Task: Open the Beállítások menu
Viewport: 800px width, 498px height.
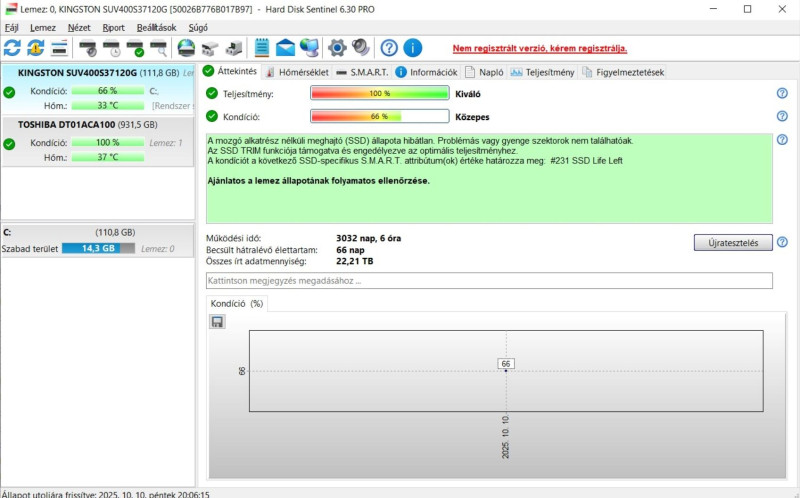Action: pyautogui.click(x=156, y=28)
